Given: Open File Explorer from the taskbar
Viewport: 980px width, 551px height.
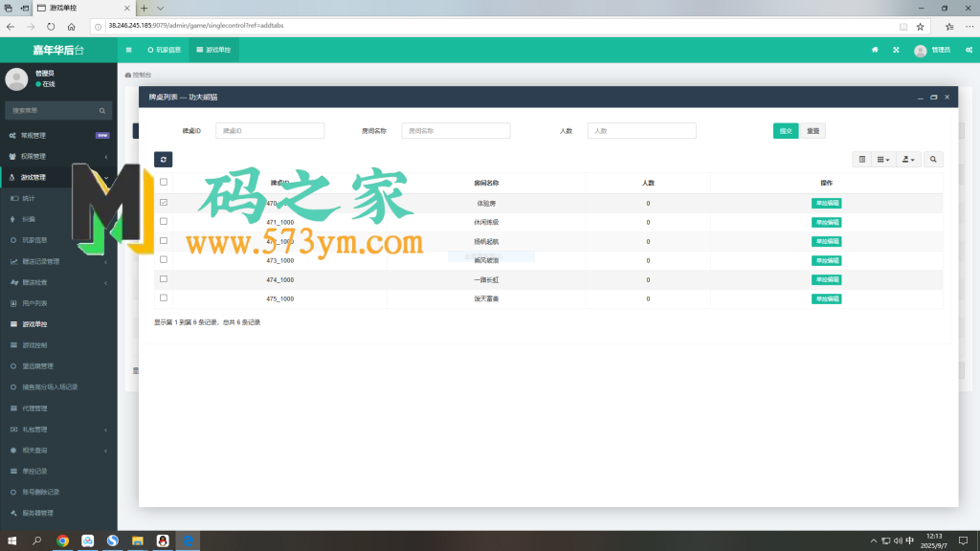Looking at the screenshot, I should pos(138,540).
